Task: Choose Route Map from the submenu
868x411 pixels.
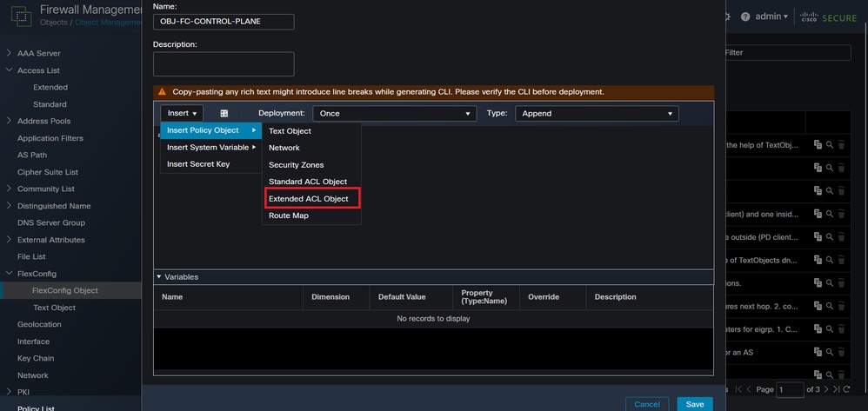Action: click(289, 215)
